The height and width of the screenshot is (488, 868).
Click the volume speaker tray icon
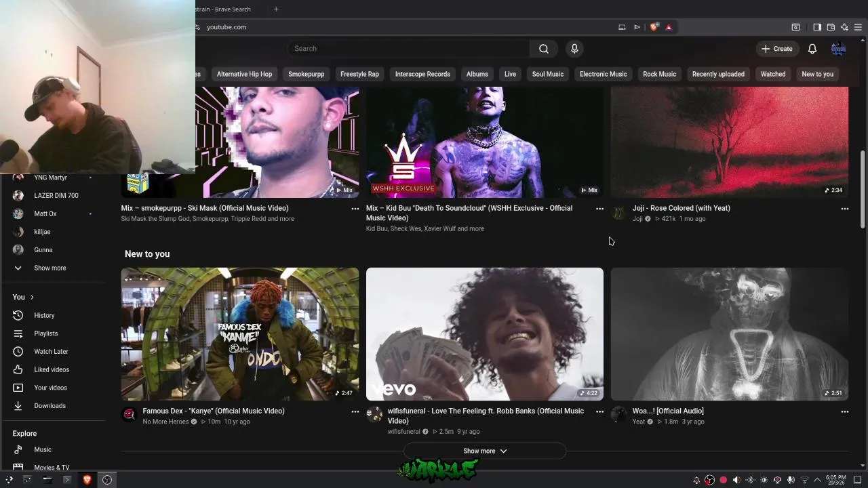tap(736, 480)
